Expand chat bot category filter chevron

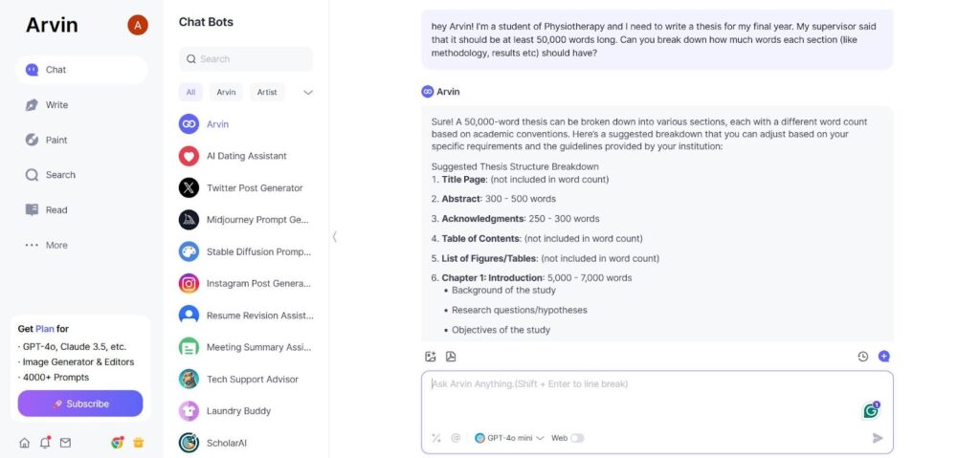(x=307, y=93)
